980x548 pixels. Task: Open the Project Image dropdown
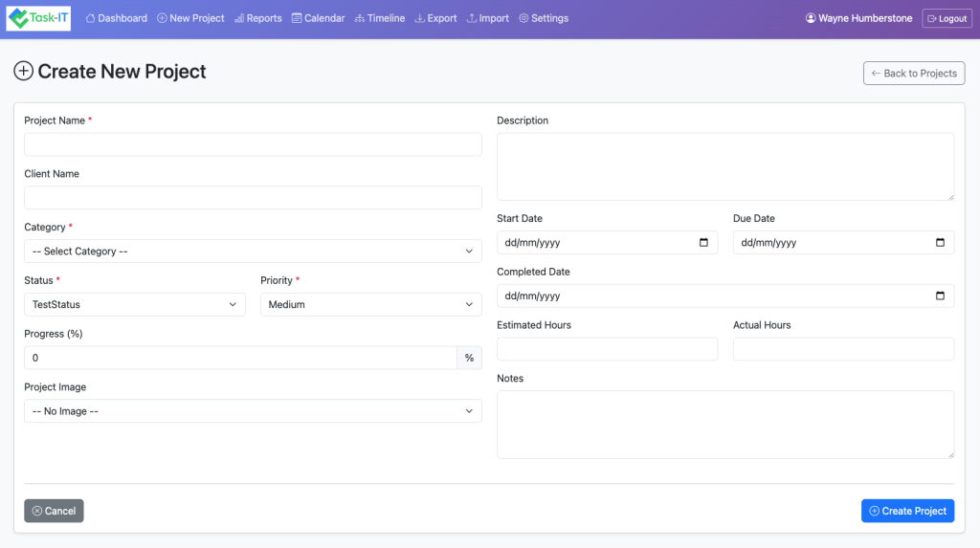click(253, 411)
